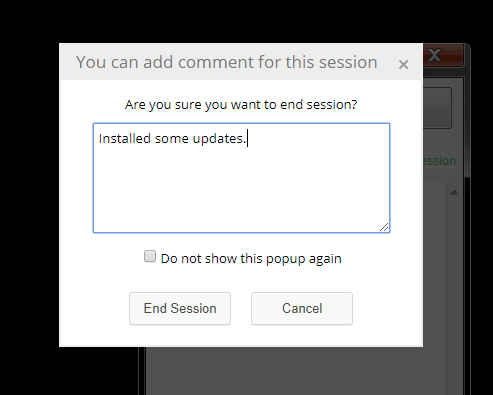Click the dimmed button behind the dialog
Viewport: 493px width, 395px height.
(437, 108)
